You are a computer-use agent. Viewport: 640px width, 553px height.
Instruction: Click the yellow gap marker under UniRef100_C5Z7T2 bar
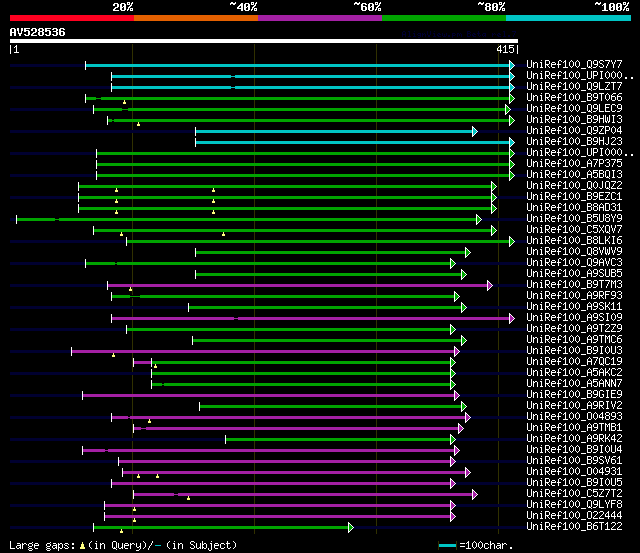pyautogui.click(x=188, y=498)
